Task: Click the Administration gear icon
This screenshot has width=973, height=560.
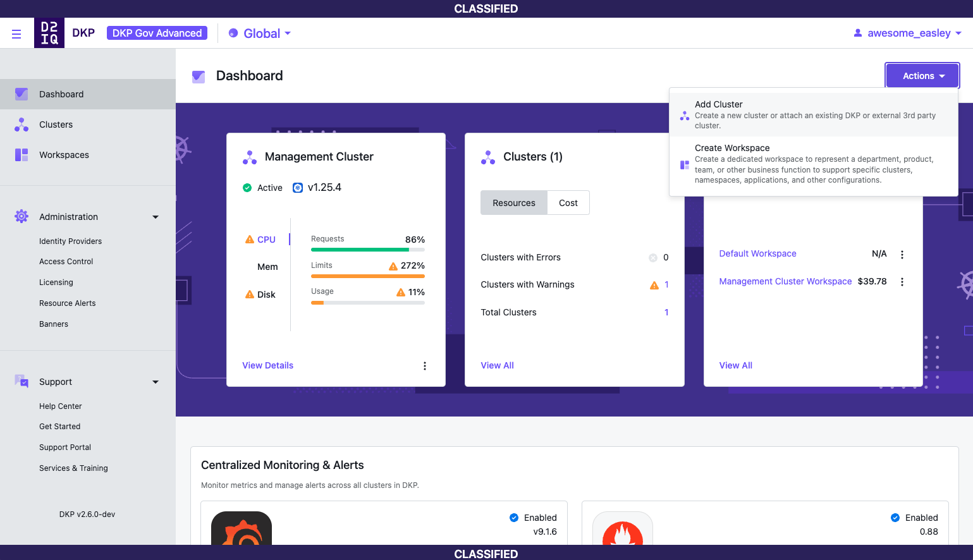Action: (21, 217)
